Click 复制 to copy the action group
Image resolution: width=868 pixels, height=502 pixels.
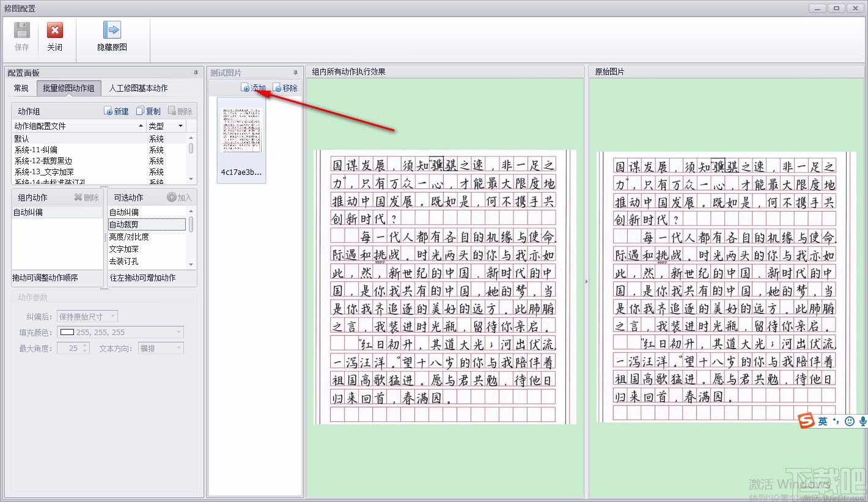(149, 111)
